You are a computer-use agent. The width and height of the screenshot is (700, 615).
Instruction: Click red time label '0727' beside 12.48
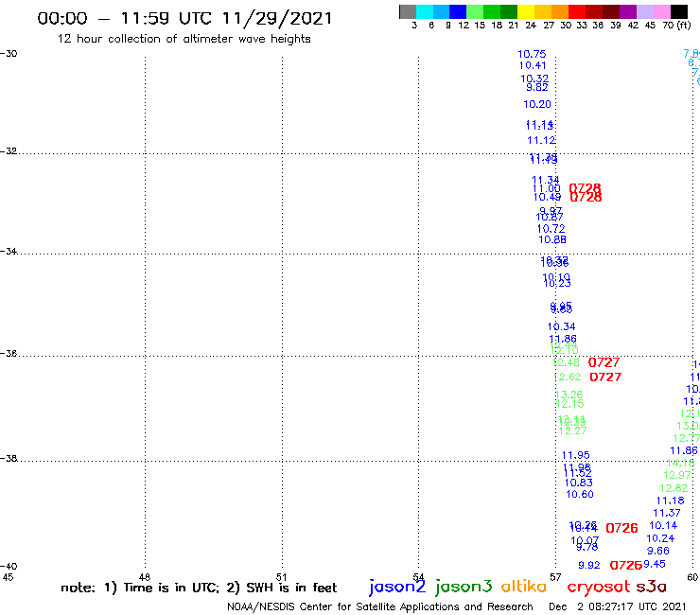(x=604, y=362)
